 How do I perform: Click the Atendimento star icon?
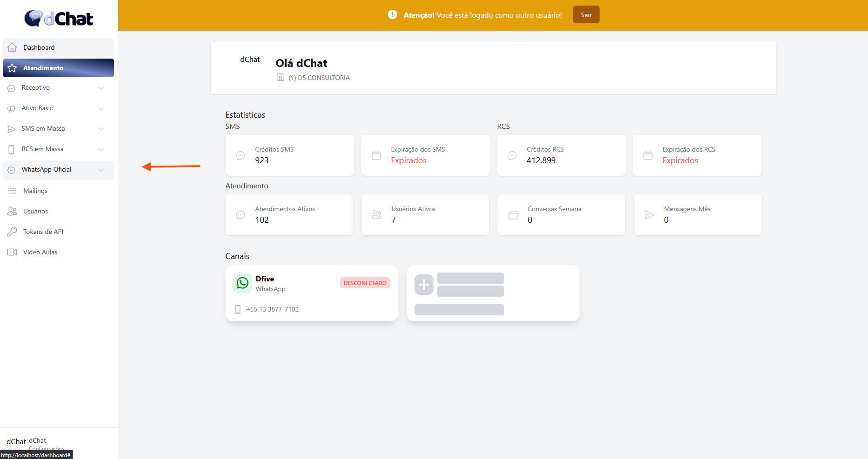click(x=13, y=68)
